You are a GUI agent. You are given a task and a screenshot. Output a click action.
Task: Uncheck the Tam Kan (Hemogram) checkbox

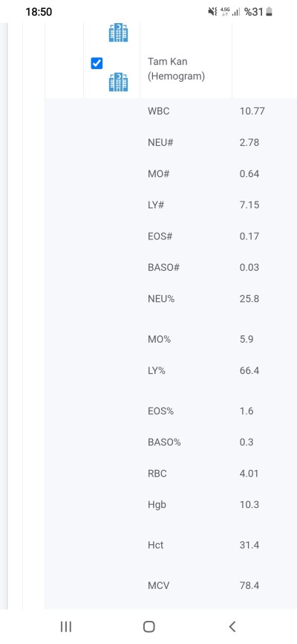[97, 63]
